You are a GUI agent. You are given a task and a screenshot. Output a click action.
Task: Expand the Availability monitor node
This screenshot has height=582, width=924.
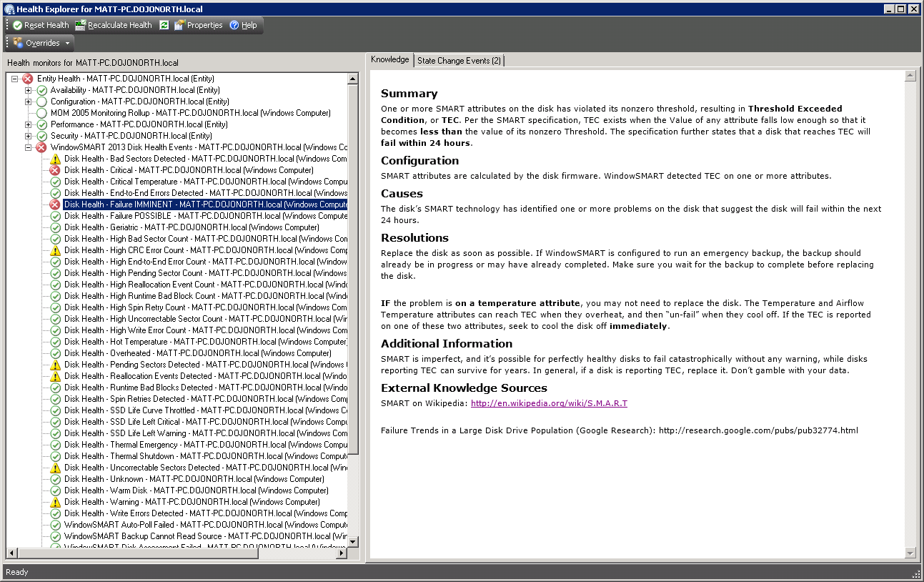29,90
